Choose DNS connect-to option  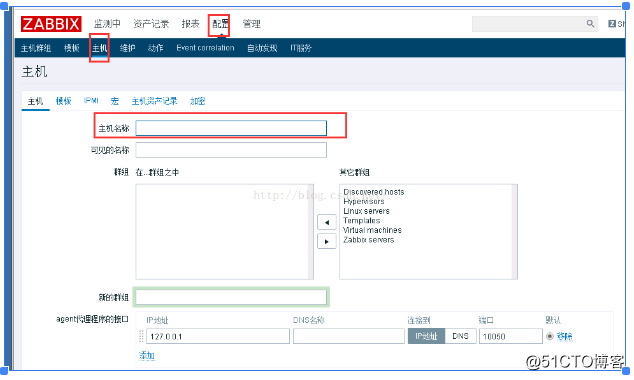[461, 336]
